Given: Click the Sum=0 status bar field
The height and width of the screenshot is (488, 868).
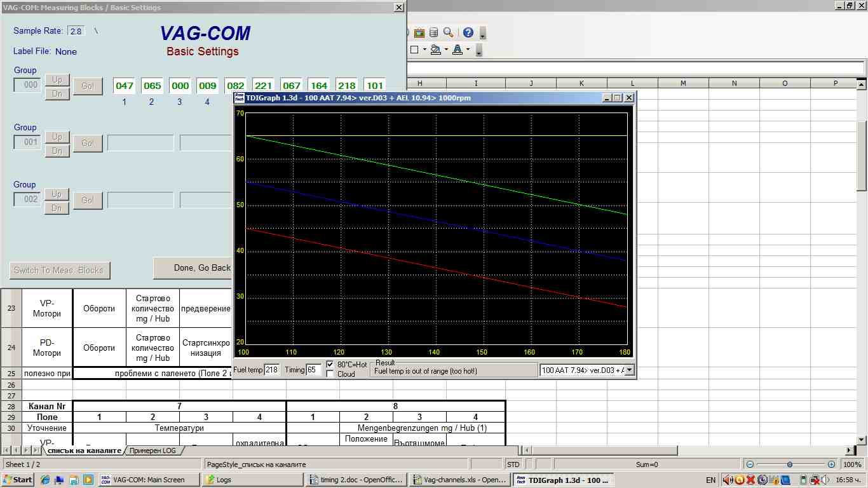Looking at the screenshot, I should [647, 464].
